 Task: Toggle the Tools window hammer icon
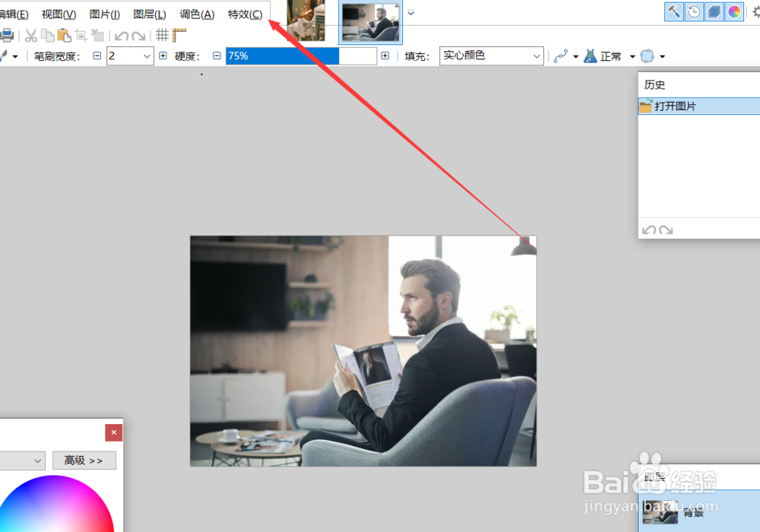click(x=673, y=11)
